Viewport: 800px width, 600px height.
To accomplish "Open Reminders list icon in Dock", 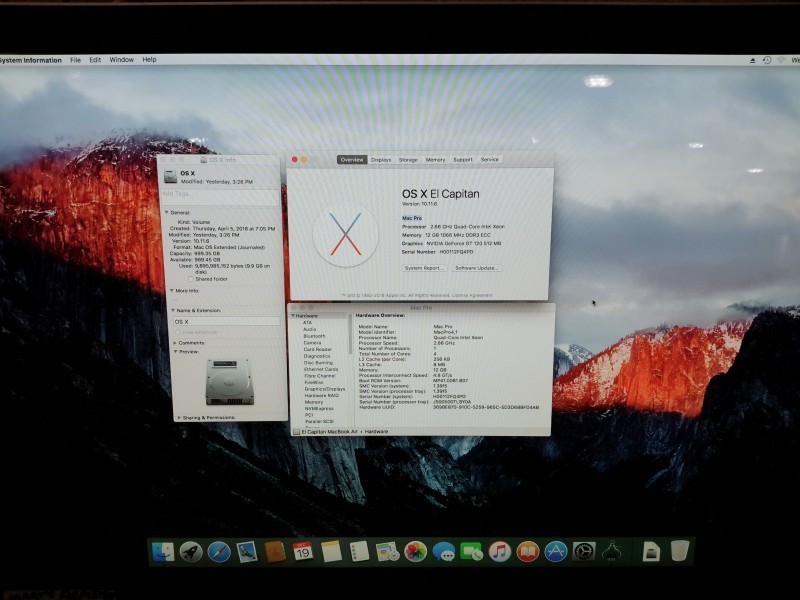I will (359, 551).
